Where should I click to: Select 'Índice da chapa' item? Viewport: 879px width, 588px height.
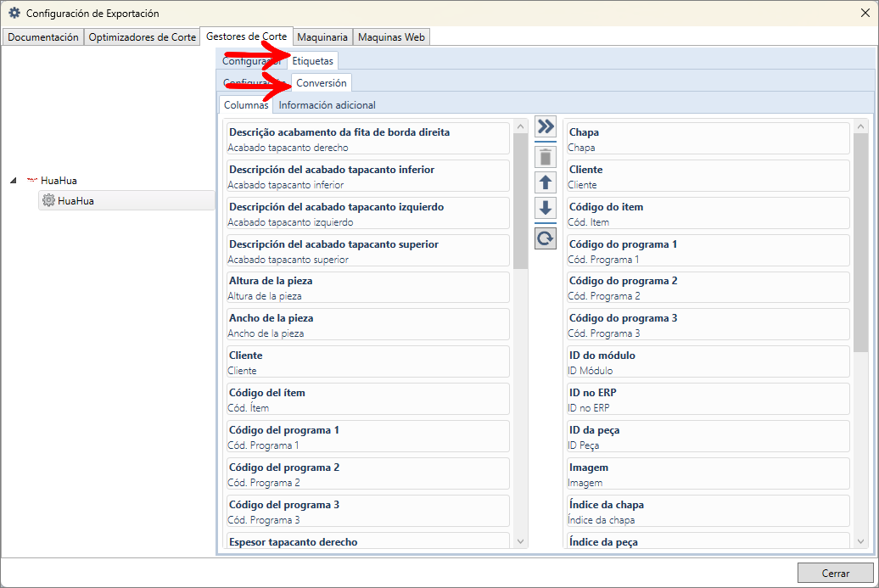pyautogui.click(x=708, y=511)
